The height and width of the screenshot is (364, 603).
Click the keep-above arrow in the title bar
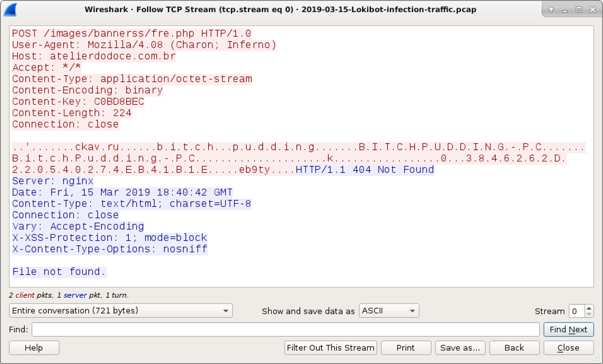pos(551,9)
